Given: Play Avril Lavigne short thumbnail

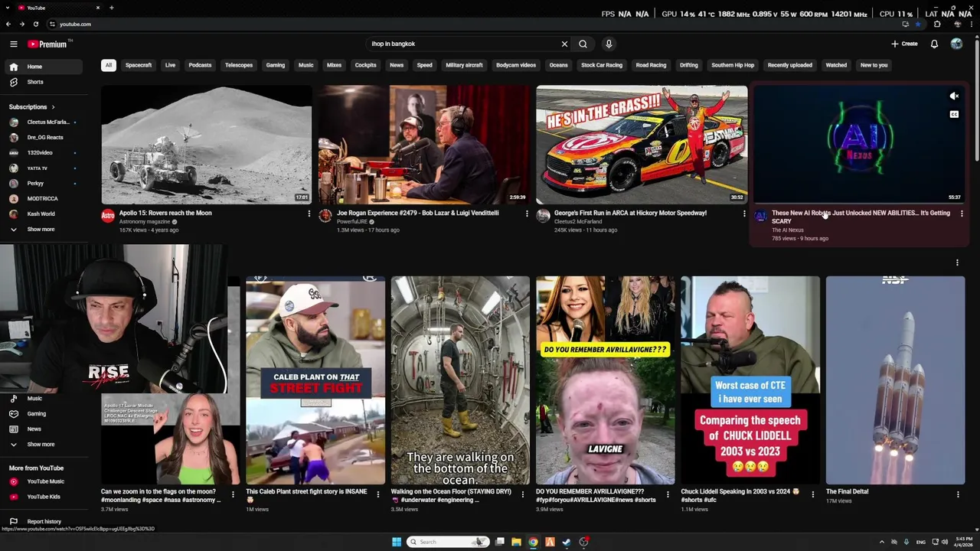Looking at the screenshot, I should 605,380.
